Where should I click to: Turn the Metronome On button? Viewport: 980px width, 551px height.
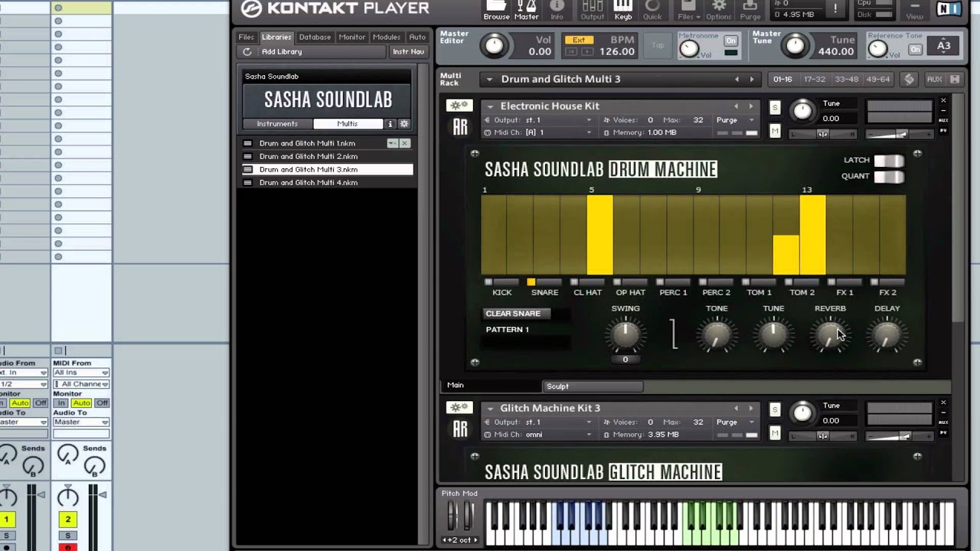coord(730,41)
